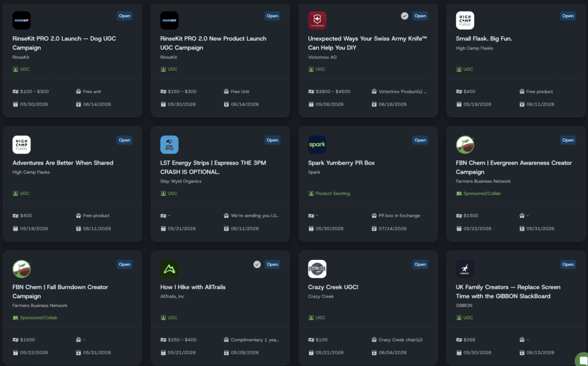Select gift icon beside Complimentary 1 yea...
This screenshot has height=366, width=588.
(x=226, y=340)
